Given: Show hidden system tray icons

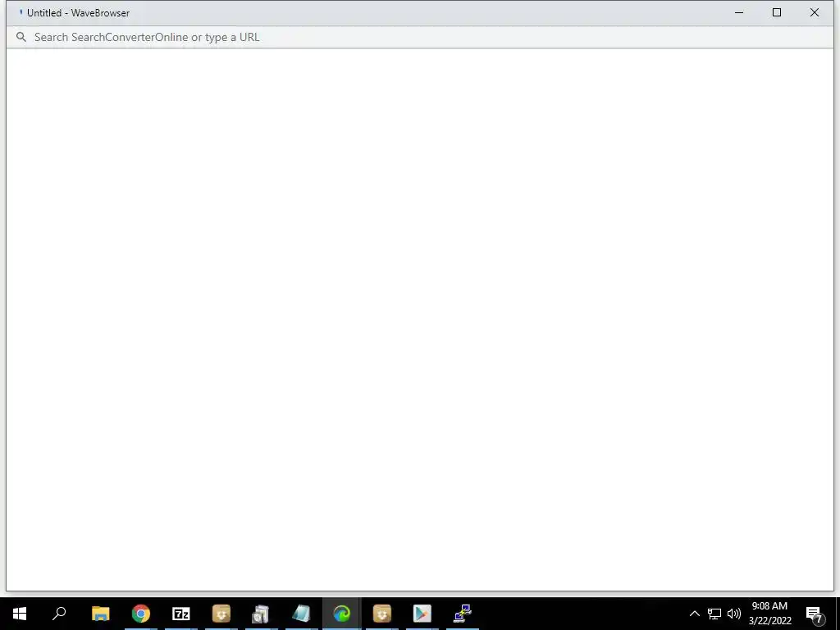Looking at the screenshot, I should (694, 614).
